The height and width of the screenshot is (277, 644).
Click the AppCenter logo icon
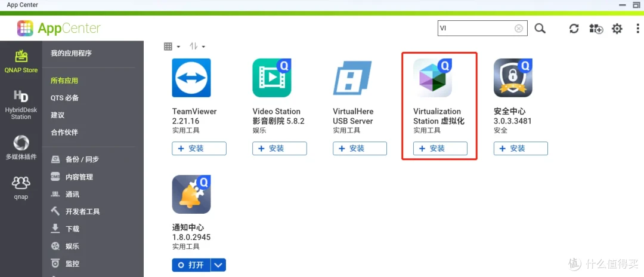(x=25, y=29)
